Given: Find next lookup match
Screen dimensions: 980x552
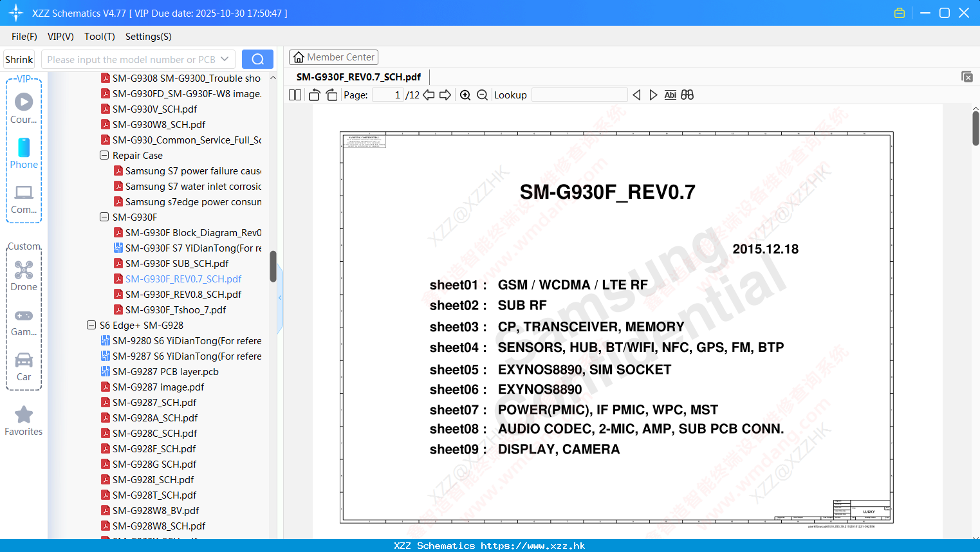Looking at the screenshot, I should [653, 95].
